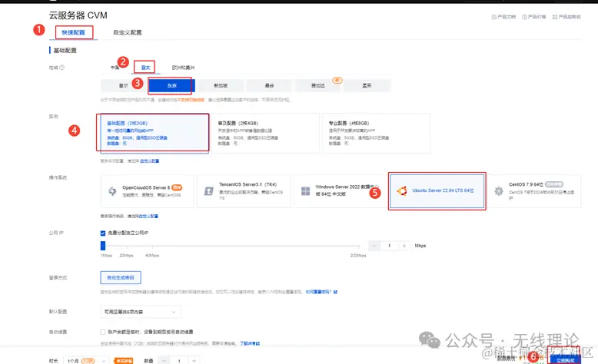Open the 1个月 duration dropdown
Image resolution: width=598 pixels, height=364 pixels.
pos(86,361)
